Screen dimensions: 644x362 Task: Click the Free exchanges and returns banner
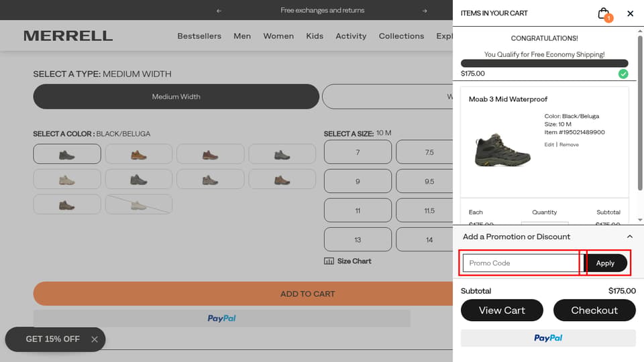[323, 10]
